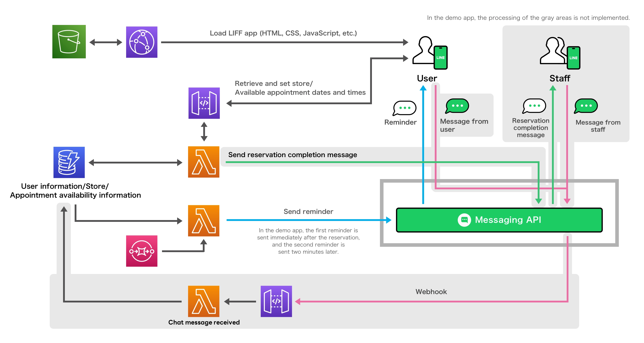
Task: Click green Message from user bubble
Action: click(457, 106)
